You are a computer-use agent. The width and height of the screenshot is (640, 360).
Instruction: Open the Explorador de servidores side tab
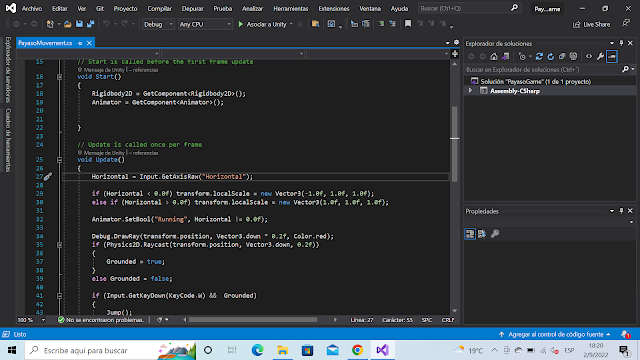click(8, 70)
